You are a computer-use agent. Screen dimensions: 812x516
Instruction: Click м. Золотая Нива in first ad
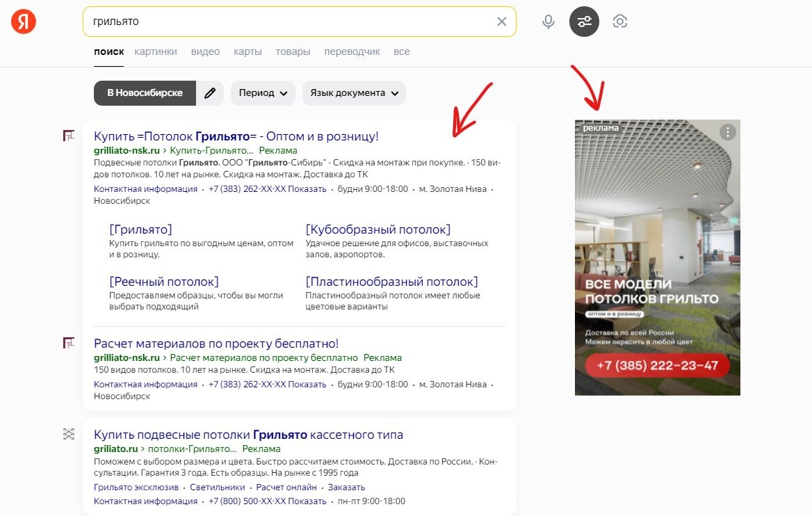click(x=453, y=189)
